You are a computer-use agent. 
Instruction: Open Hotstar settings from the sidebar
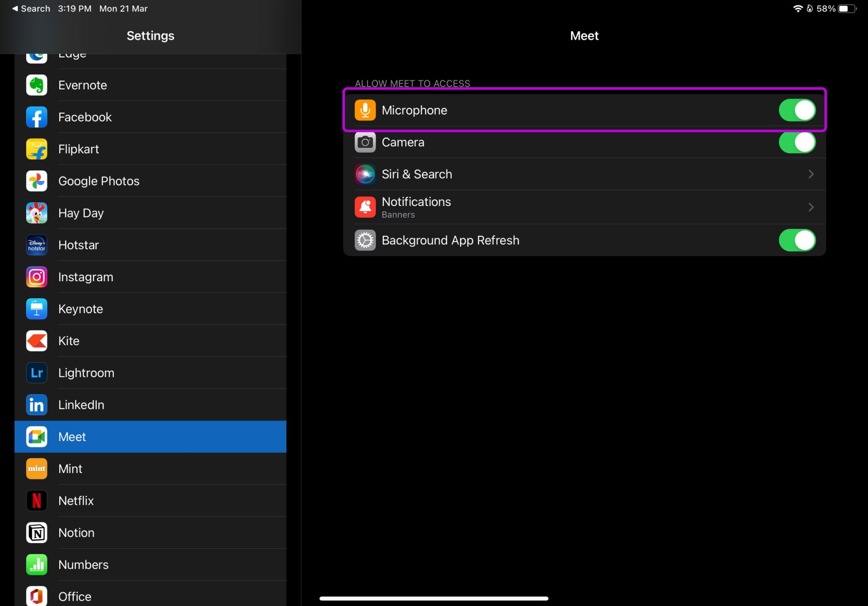click(151, 244)
